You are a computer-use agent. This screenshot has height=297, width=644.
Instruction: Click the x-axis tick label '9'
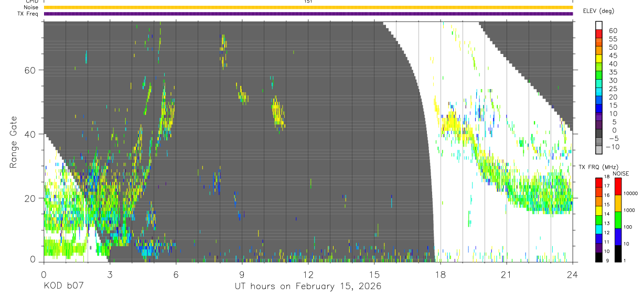[x=242, y=274]
